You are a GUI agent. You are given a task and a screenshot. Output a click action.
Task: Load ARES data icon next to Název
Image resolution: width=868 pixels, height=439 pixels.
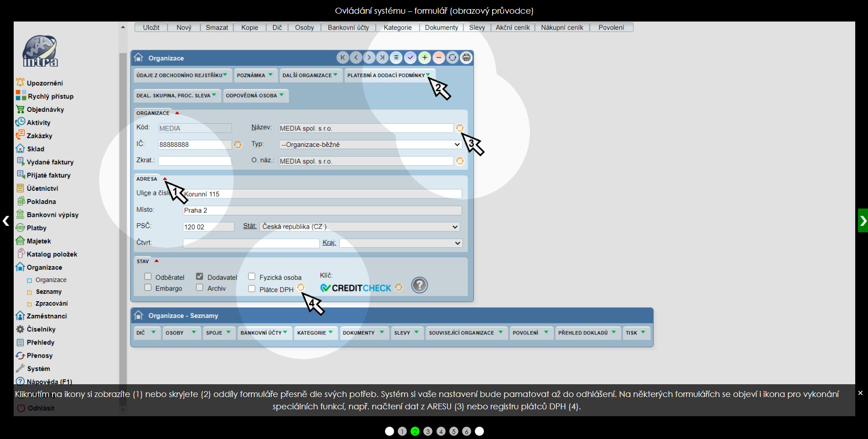(460, 128)
